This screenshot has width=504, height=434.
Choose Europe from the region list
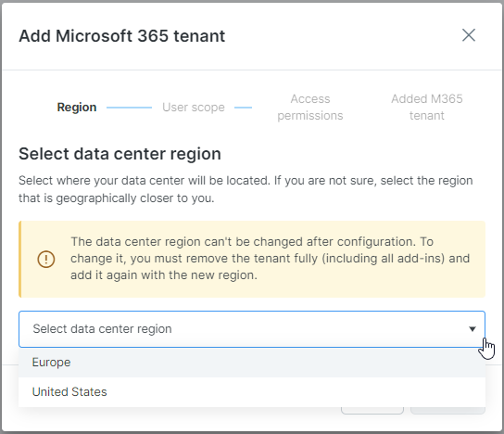click(252, 363)
